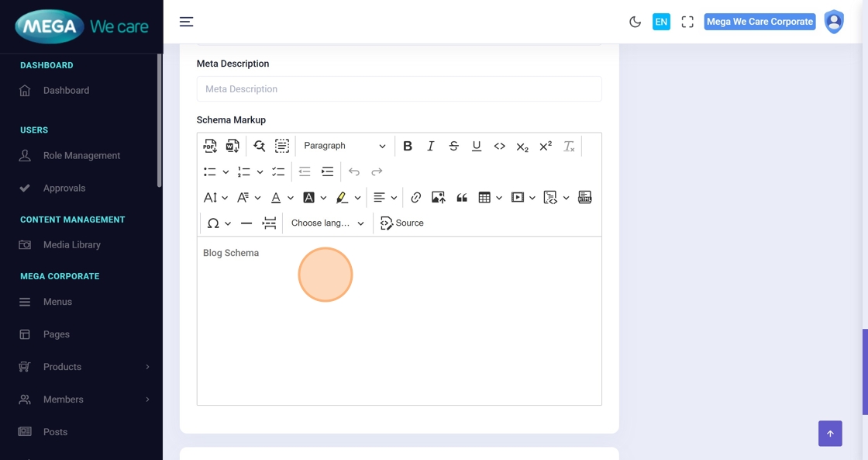Open Media Library from the sidebar

[x=71, y=245]
